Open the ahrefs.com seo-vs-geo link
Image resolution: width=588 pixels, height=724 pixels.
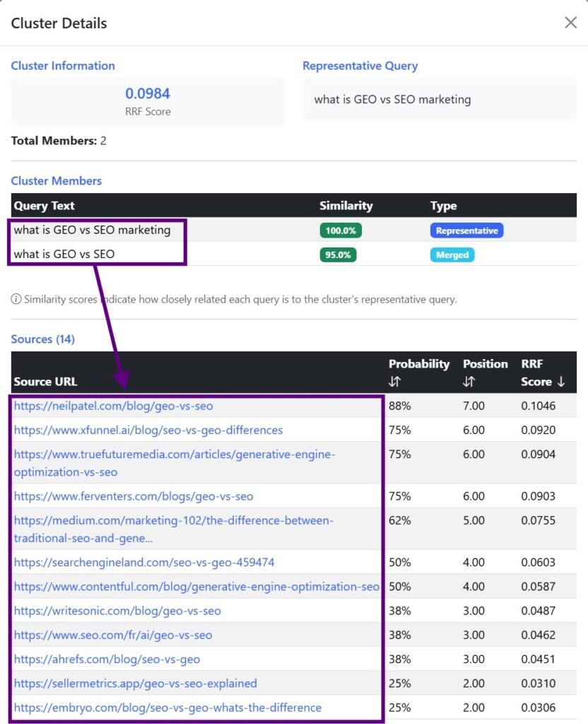pos(107,659)
